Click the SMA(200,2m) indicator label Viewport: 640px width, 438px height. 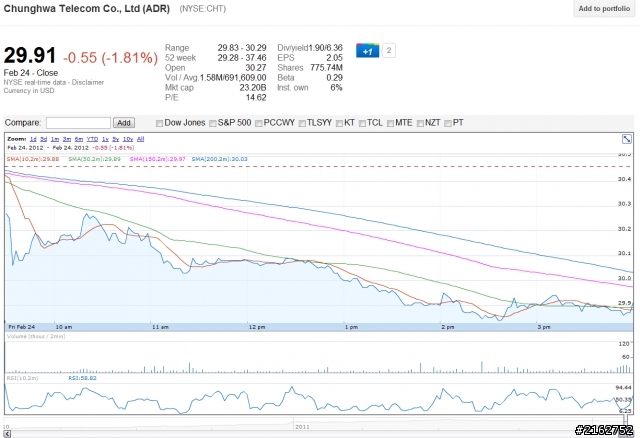point(220,159)
